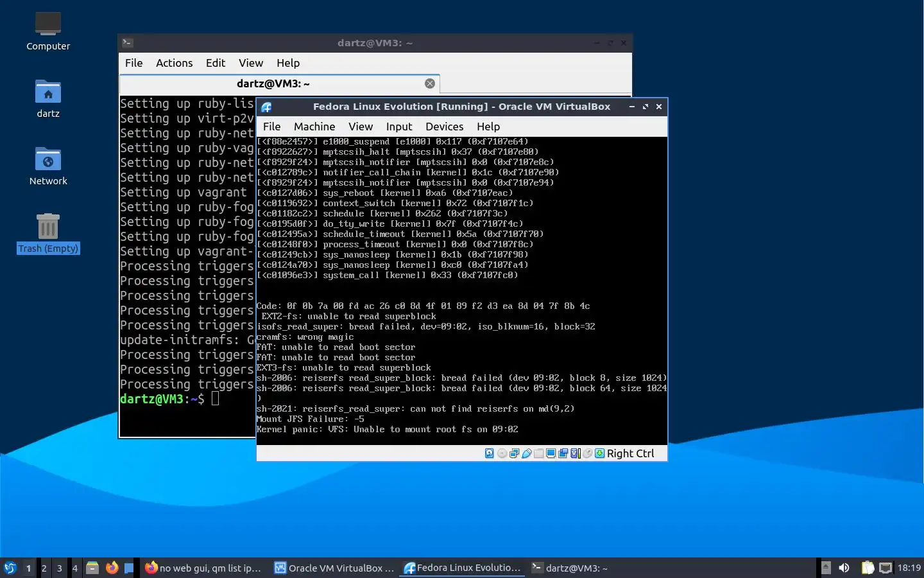Click the VirtualBox window title bar icon
This screenshot has height=578, width=924.
tap(266, 107)
